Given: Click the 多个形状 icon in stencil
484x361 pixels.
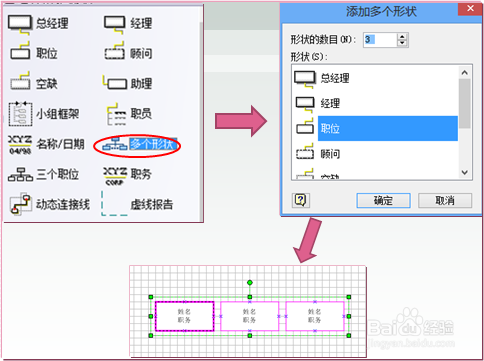Looking at the screenshot, I should coord(115,144).
